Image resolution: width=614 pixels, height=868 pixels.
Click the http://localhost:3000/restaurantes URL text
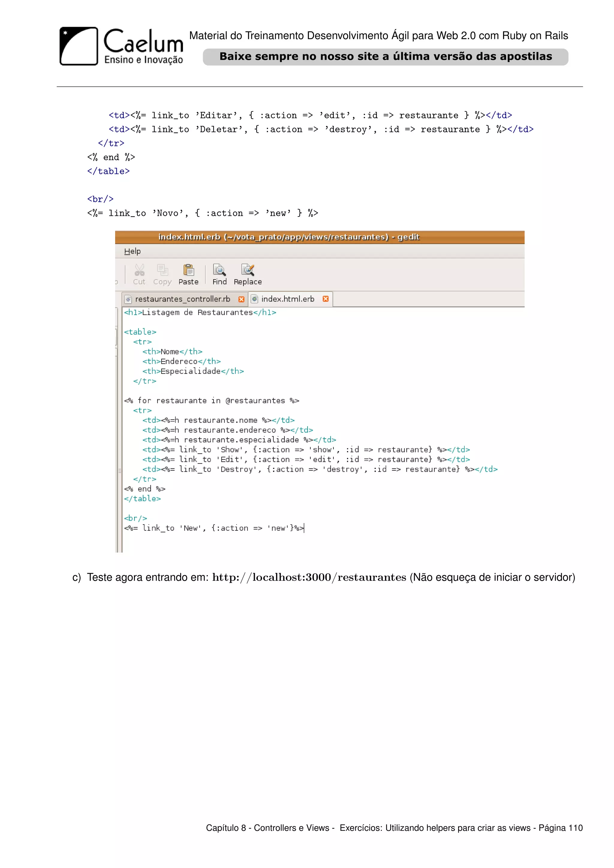coord(309,578)
